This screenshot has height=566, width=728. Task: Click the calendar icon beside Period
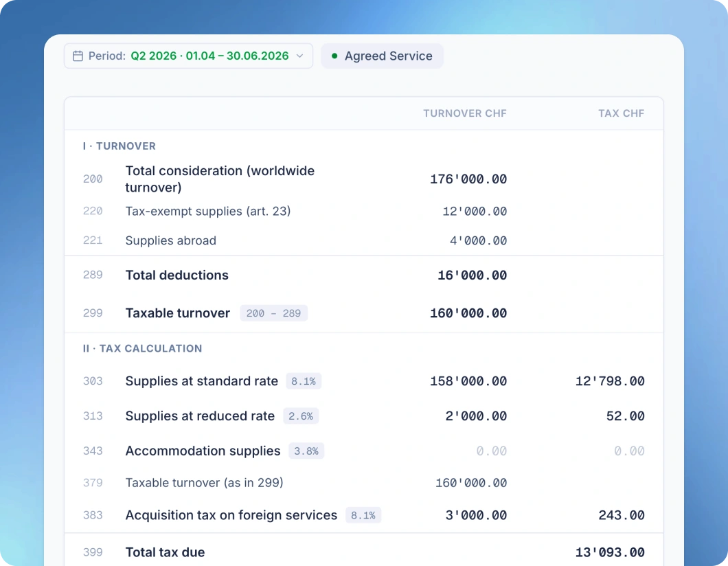point(78,56)
